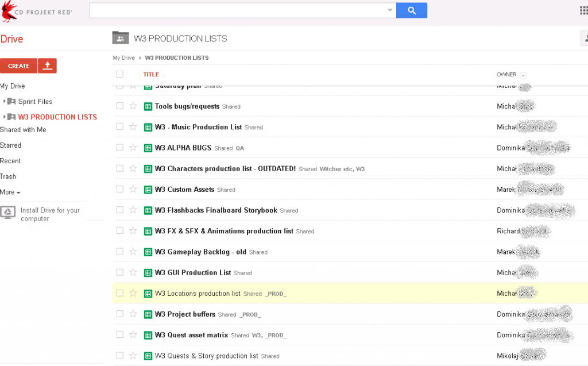The height and width of the screenshot is (366, 588).
Task: Click the W3 PRODUCTION LISTS breadcrumb entry
Action: (x=177, y=58)
